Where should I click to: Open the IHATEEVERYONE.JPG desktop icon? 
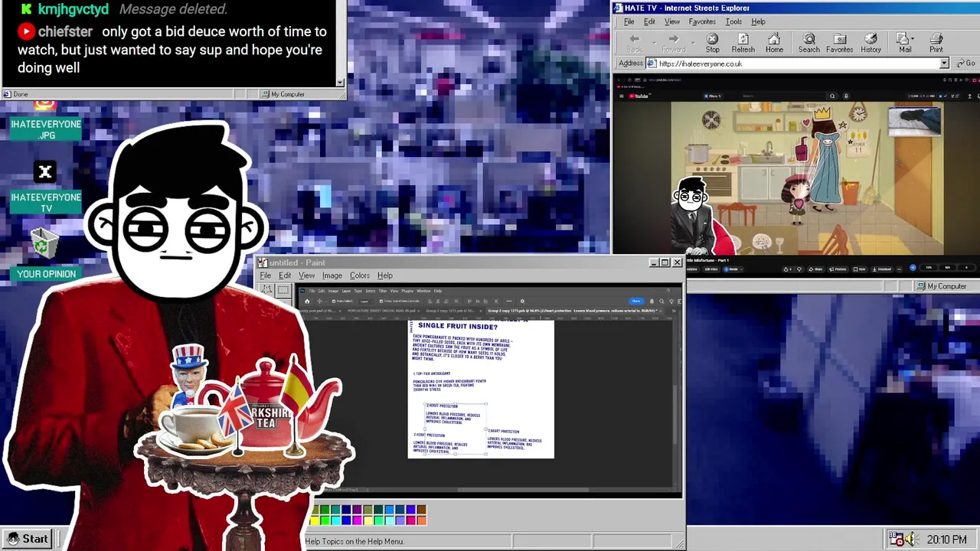pyautogui.click(x=45, y=120)
